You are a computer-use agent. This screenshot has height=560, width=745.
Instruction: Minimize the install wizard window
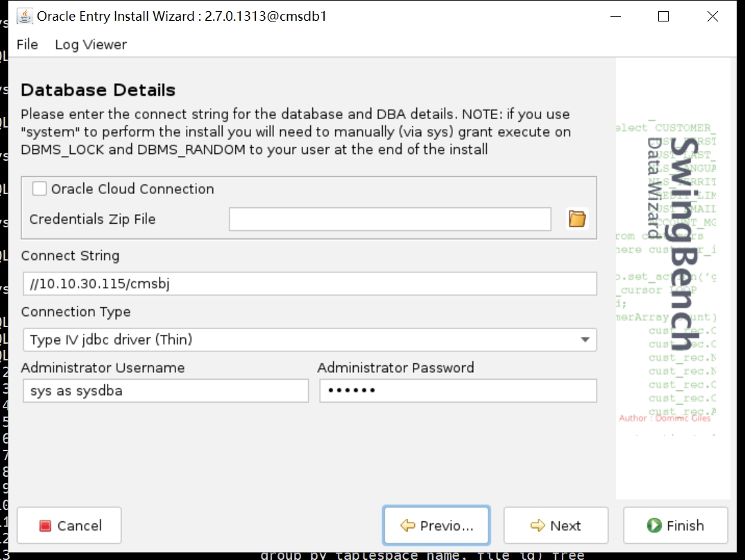coord(615,16)
